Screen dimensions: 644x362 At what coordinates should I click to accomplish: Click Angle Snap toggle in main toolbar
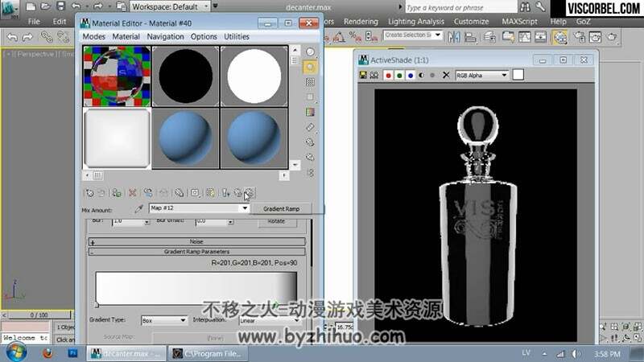pos(339,37)
